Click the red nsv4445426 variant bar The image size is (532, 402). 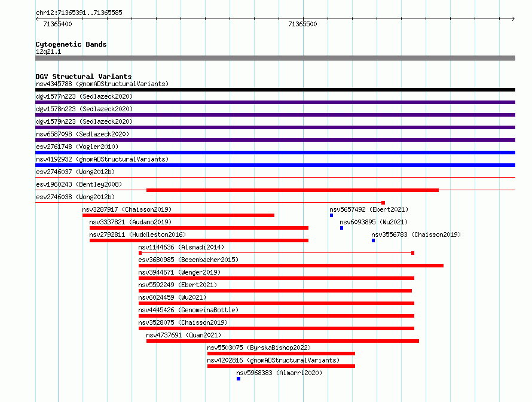(x=277, y=316)
